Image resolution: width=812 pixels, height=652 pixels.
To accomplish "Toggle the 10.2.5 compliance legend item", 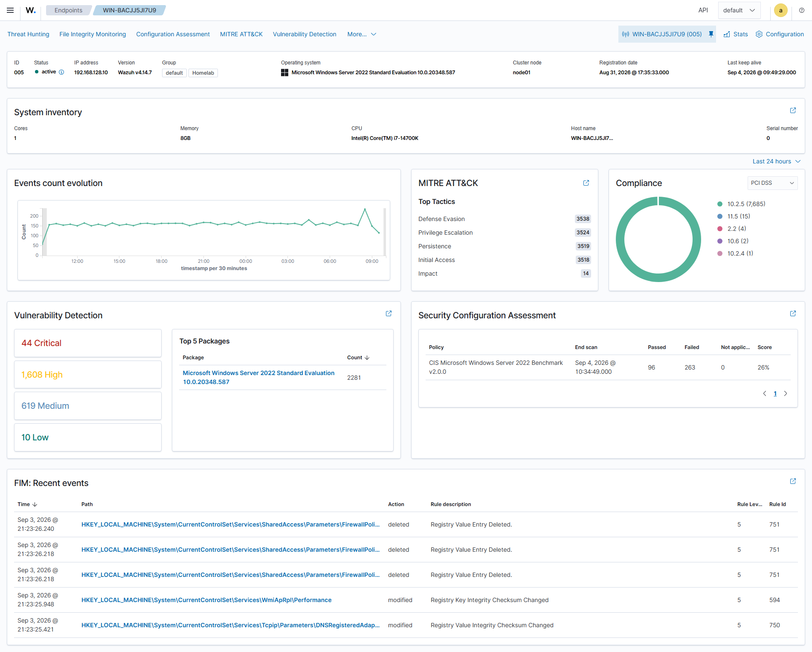I will tap(741, 204).
